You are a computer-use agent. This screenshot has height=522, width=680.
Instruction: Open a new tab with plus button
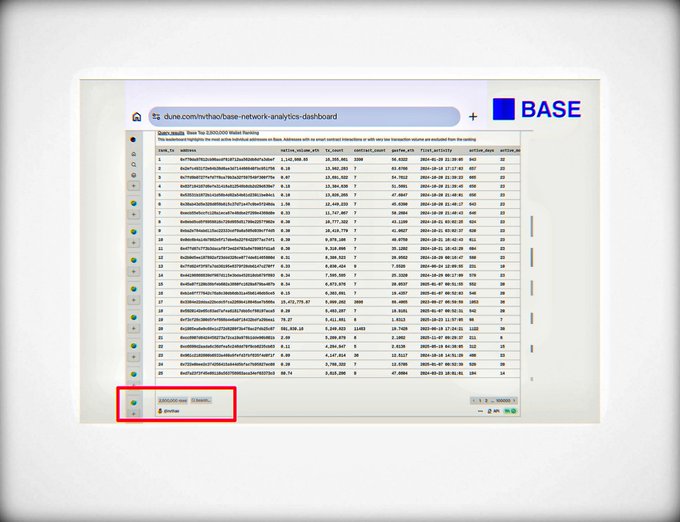(x=473, y=117)
